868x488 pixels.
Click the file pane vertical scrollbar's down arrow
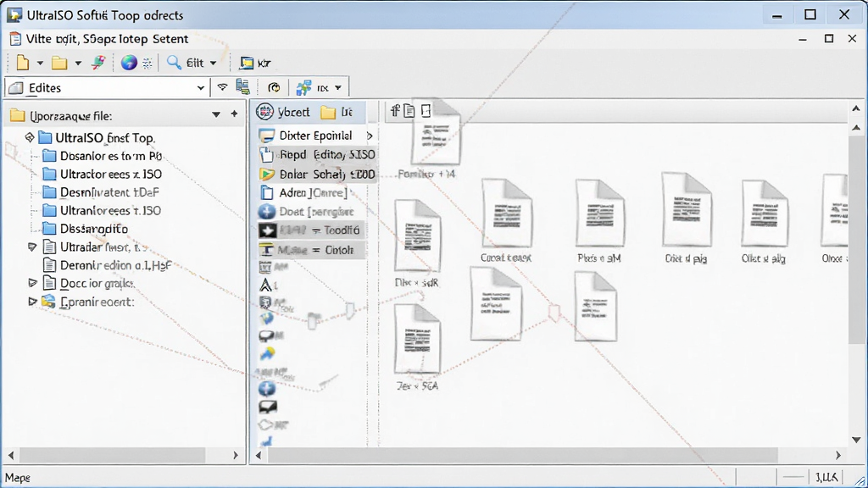856,441
